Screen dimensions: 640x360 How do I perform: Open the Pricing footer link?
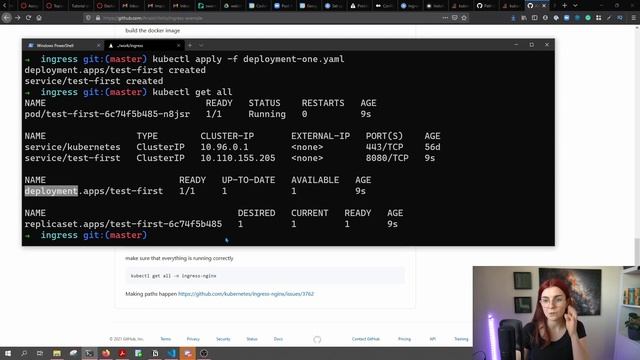(404, 339)
